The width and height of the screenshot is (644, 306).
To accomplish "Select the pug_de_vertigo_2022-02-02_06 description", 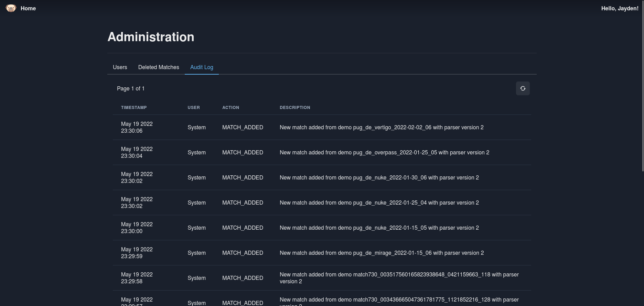I will point(382,127).
